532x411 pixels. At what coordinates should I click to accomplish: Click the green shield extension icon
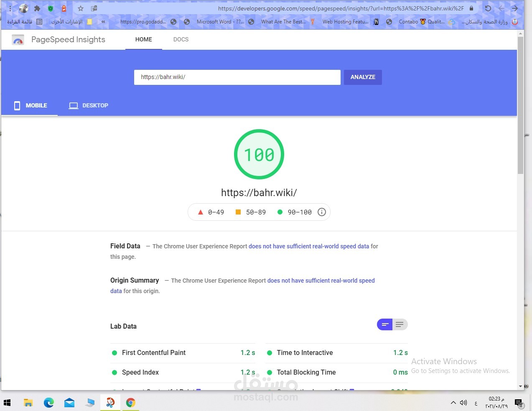pyautogui.click(x=51, y=8)
